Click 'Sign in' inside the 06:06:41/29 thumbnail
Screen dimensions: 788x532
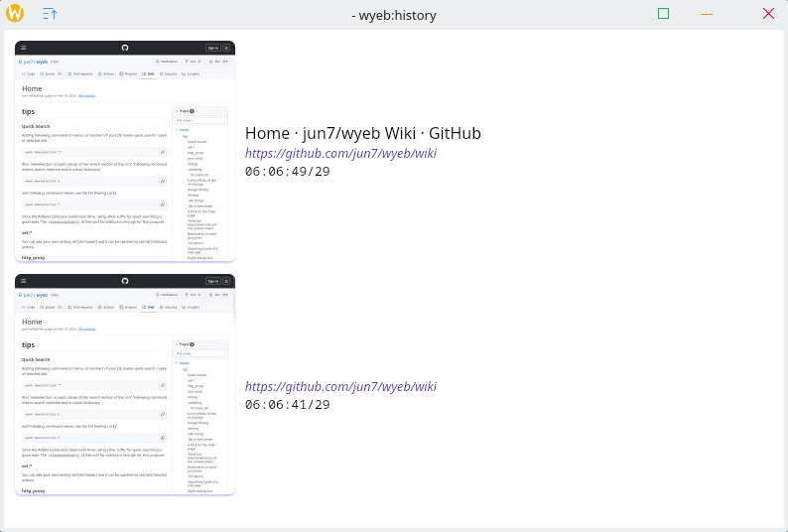coord(212,282)
